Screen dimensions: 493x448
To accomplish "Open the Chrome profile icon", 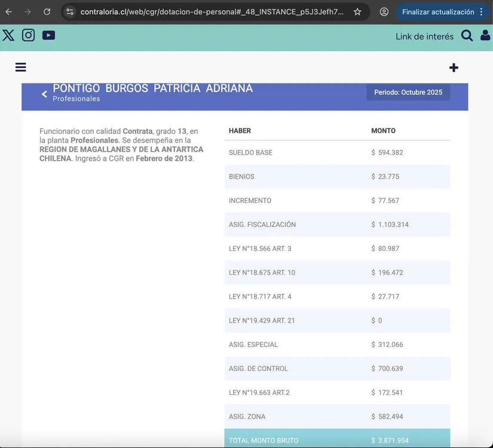I will [384, 12].
